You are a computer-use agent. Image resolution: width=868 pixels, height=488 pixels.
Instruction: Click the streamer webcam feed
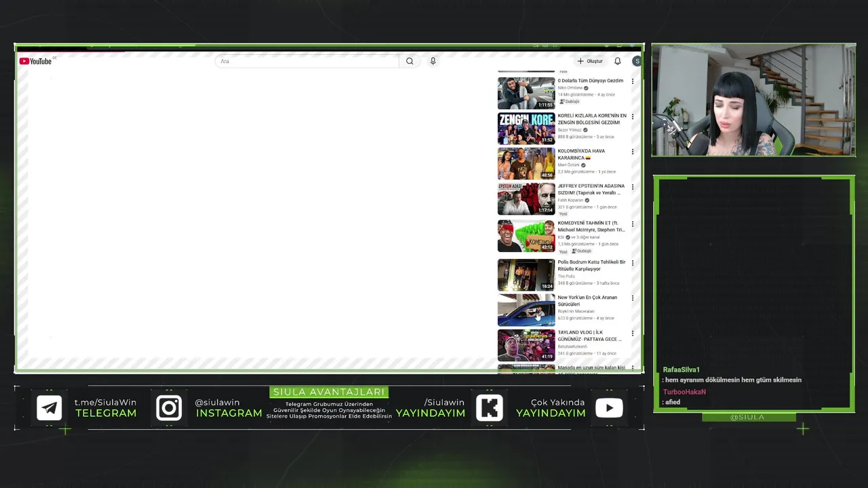point(753,100)
